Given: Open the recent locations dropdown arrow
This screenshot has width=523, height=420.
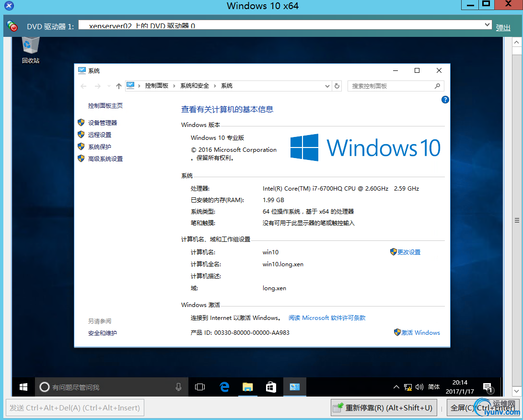Looking at the screenshot, I should click(109, 86).
